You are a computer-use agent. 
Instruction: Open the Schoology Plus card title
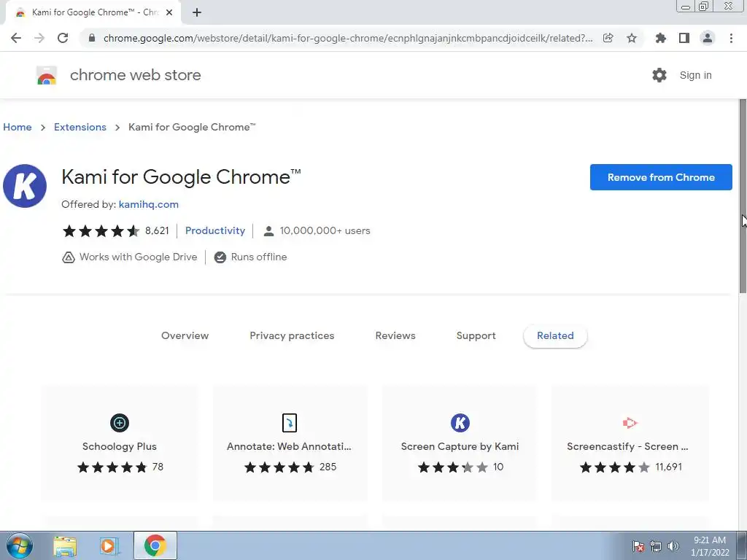120,447
